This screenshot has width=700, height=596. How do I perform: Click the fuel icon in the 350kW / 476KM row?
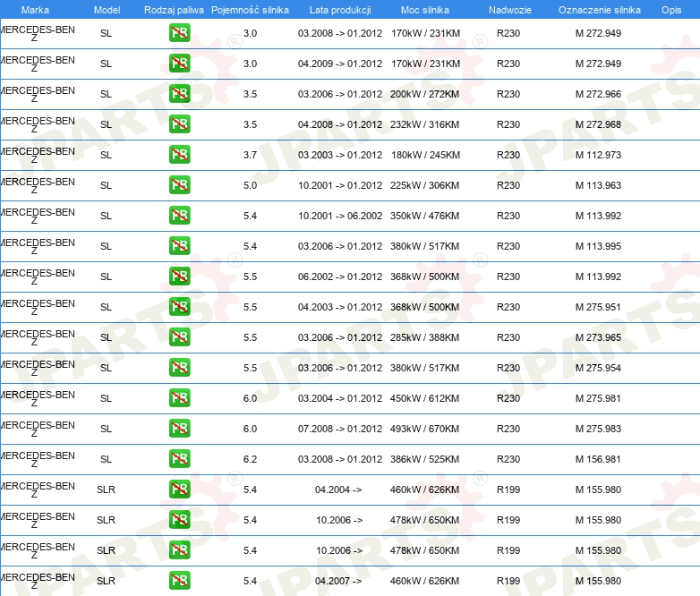click(179, 215)
